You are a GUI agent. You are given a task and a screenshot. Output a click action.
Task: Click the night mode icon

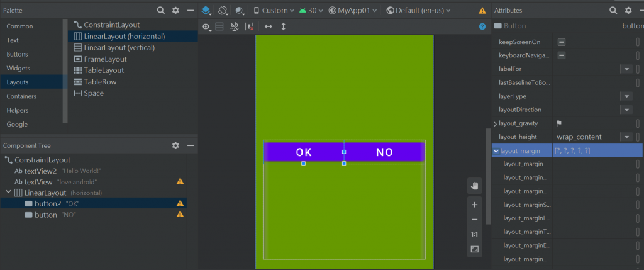pyautogui.click(x=240, y=10)
